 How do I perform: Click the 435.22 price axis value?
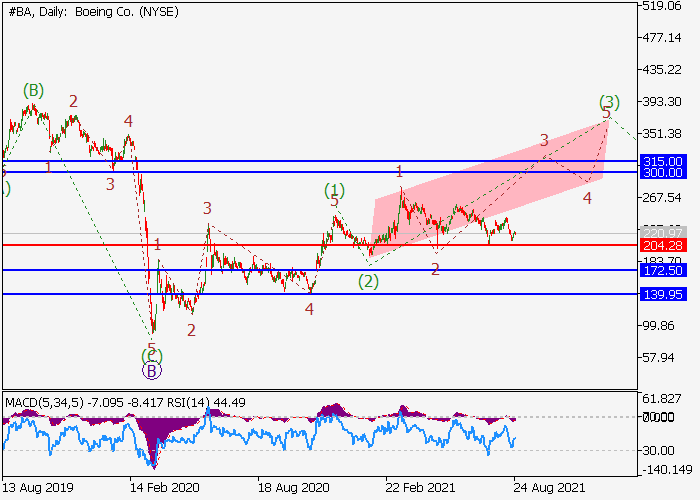[x=662, y=70]
